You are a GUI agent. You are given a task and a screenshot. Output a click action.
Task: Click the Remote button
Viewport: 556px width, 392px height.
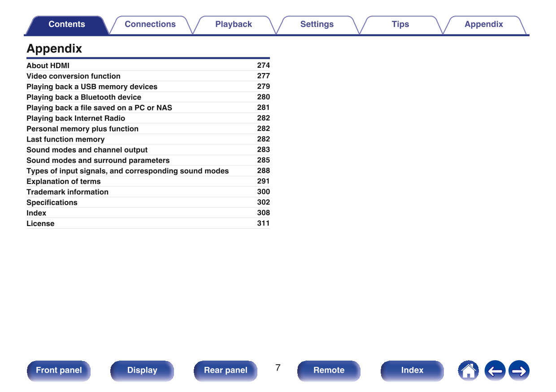pyautogui.click(x=329, y=370)
